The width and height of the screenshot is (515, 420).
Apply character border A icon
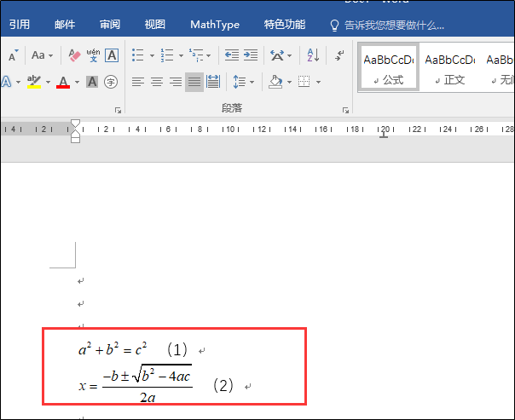click(x=112, y=55)
